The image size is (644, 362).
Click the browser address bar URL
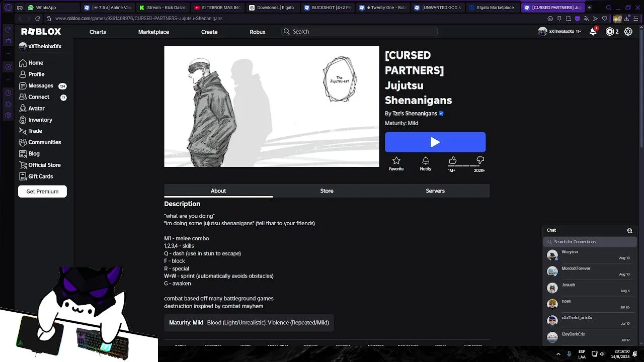click(139, 18)
